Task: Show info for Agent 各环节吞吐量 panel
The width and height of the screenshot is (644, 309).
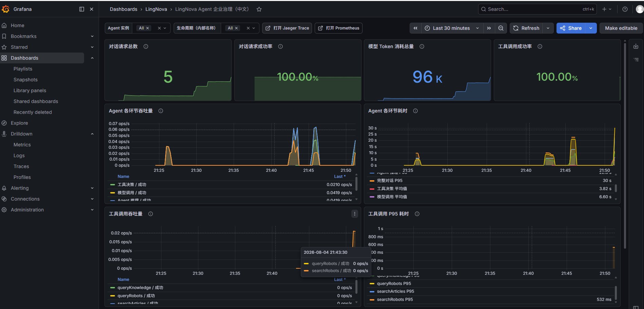Action: click(x=161, y=111)
